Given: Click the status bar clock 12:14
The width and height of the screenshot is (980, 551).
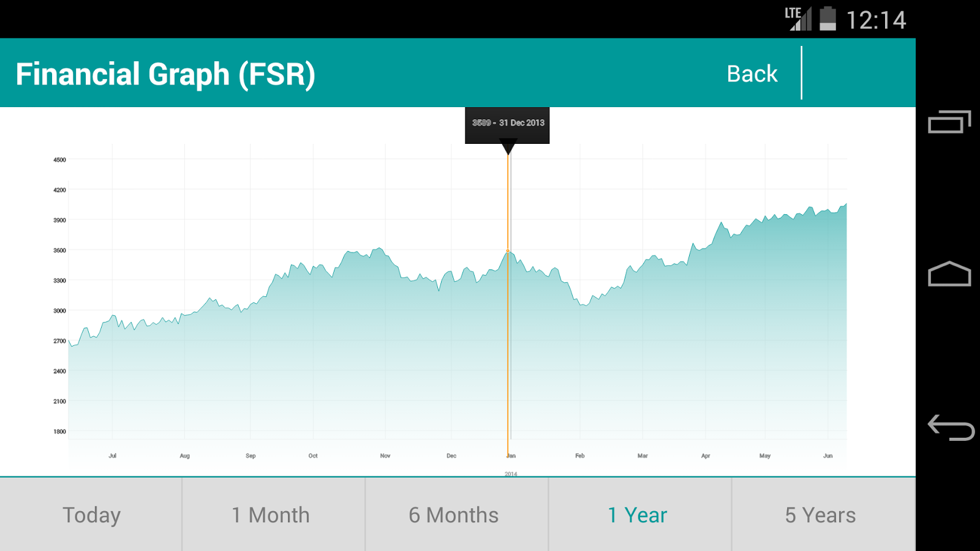Looking at the screenshot, I should click(x=876, y=20).
